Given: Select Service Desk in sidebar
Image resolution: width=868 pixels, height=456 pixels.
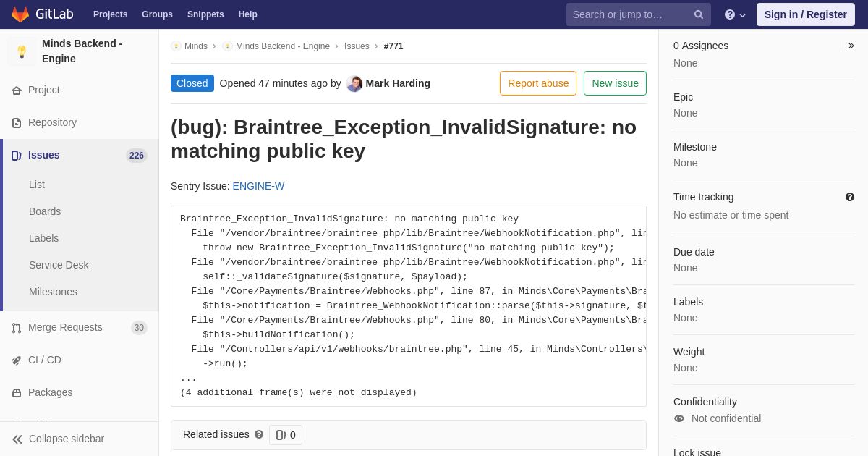Looking at the screenshot, I should pos(59,265).
